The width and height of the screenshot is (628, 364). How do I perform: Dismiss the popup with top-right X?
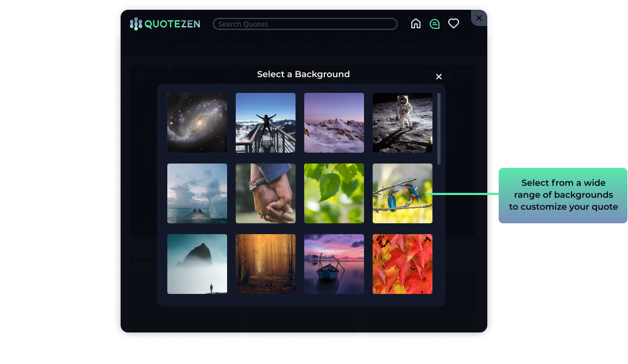coord(479,18)
